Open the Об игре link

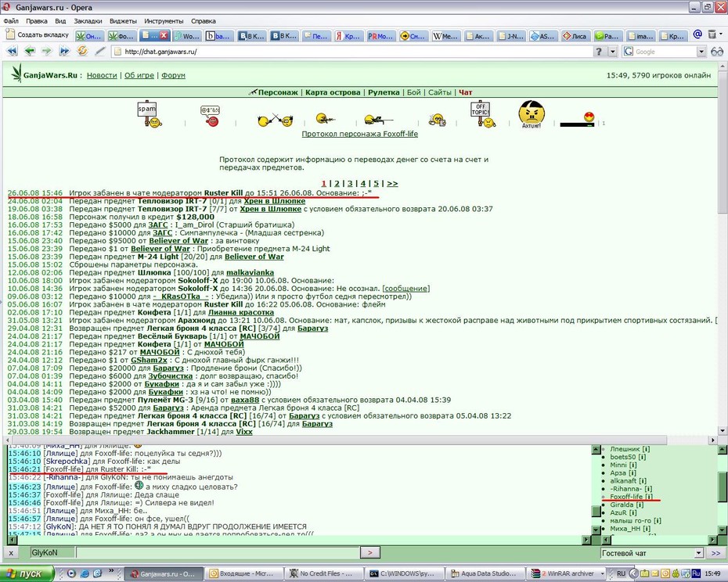pos(139,75)
